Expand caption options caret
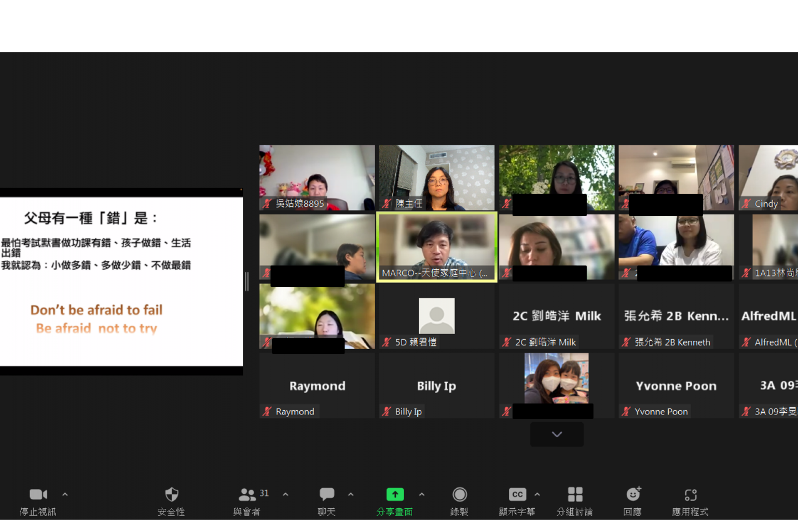Image resolution: width=798 pixels, height=532 pixels. coord(537,494)
